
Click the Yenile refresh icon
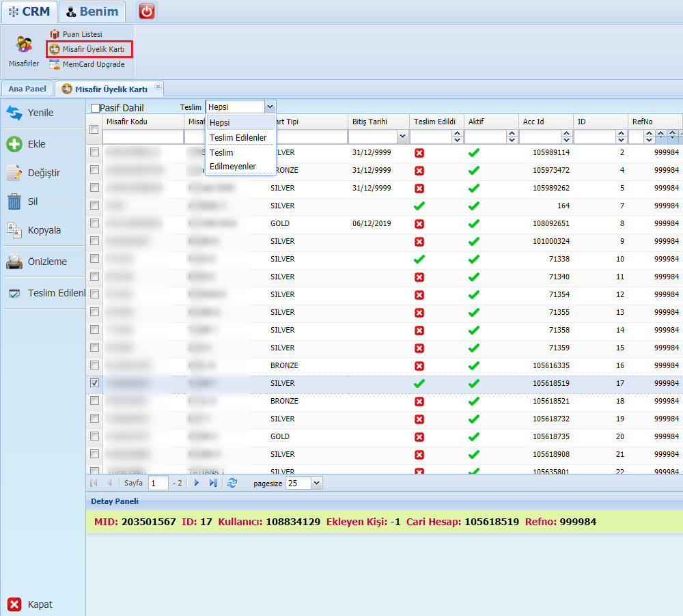(x=14, y=113)
